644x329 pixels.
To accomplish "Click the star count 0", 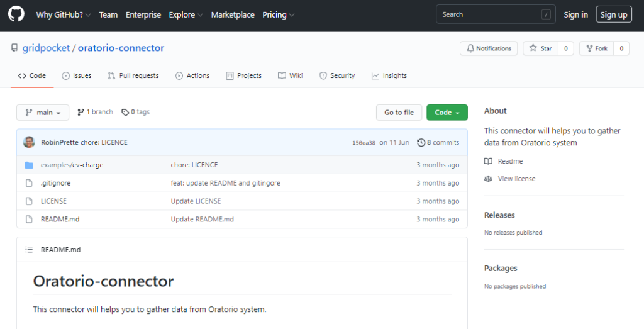I will 565,48.
